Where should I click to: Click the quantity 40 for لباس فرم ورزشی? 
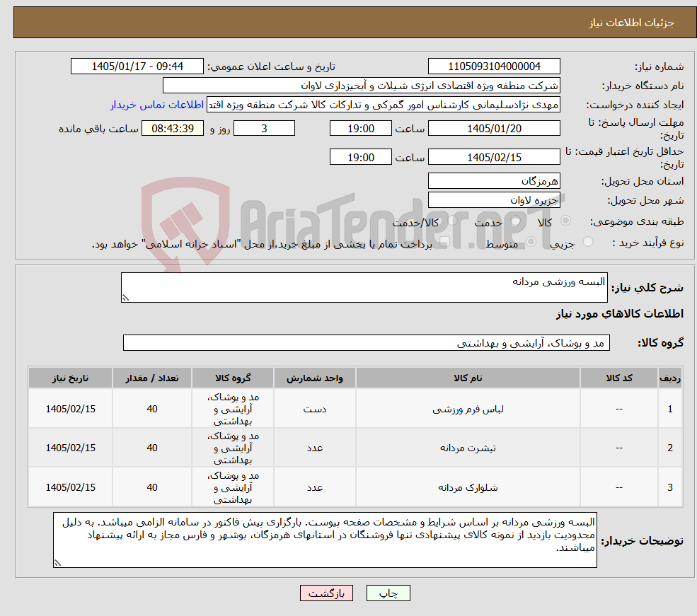[x=152, y=409]
